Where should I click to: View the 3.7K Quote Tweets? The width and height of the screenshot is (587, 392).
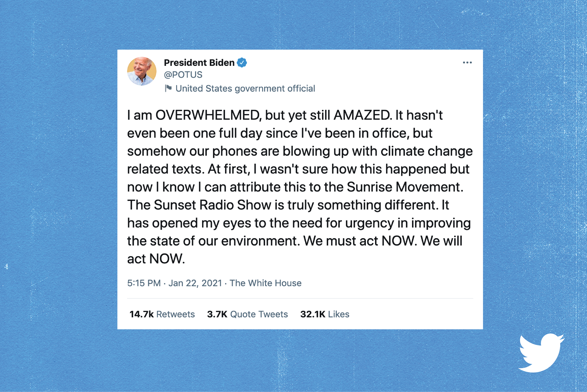point(247,314)
